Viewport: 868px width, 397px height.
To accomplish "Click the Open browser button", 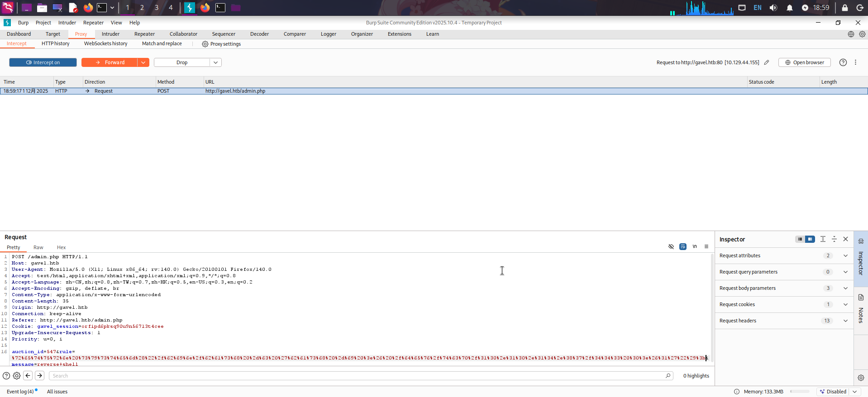I will 805,62.
